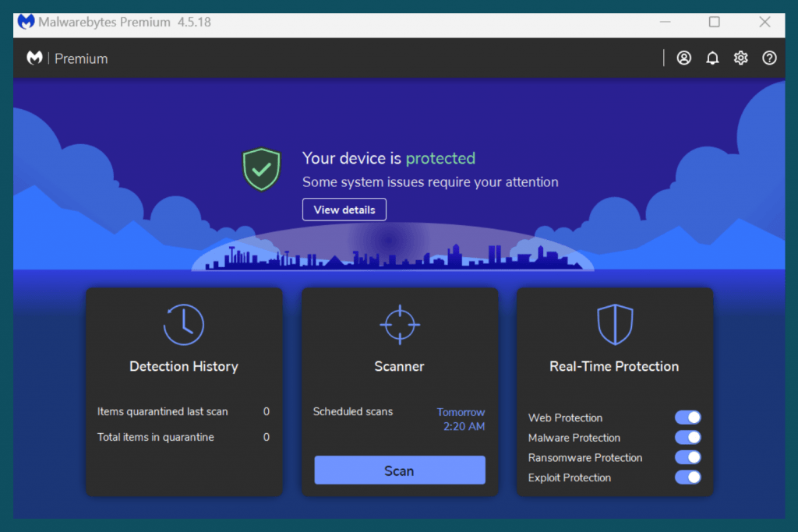Open the notifications bell
Viewport: 798px width, 532px height.
click(x=712, y=58)
